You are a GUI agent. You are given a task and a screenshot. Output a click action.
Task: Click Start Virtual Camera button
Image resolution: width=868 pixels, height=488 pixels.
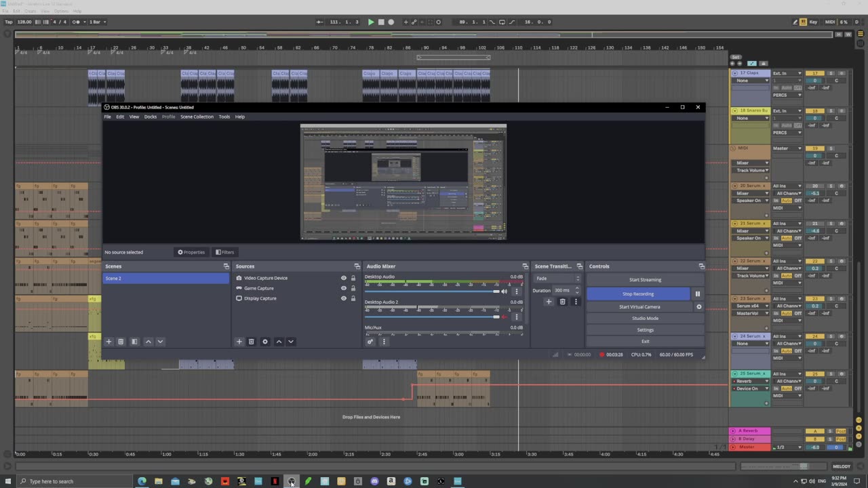pyautogui.click(x=639, y=307)
